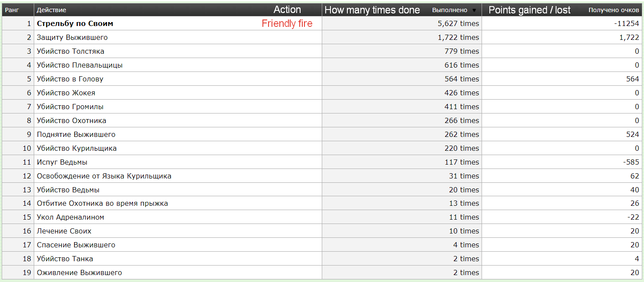Select the Стрельбу по Своим action
Image resolution: width=644 pixels, height=282 pixels.
[x=75, y=23]
